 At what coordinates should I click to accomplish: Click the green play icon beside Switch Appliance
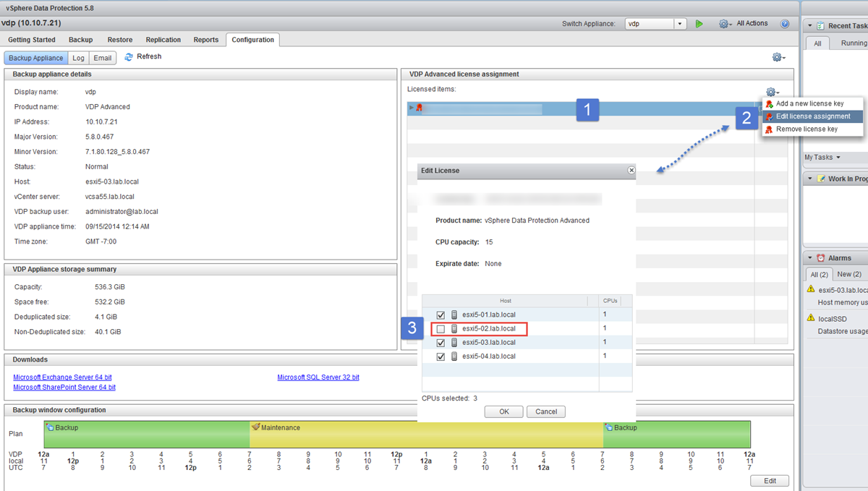coord(699,24)
